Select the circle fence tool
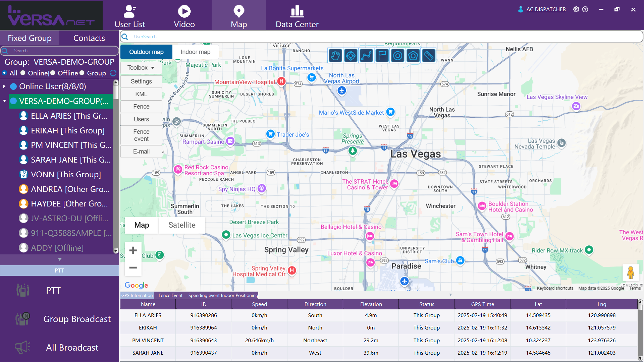This screenshot has height=362, width=644. pyautogui.click(x=397, y=56)
